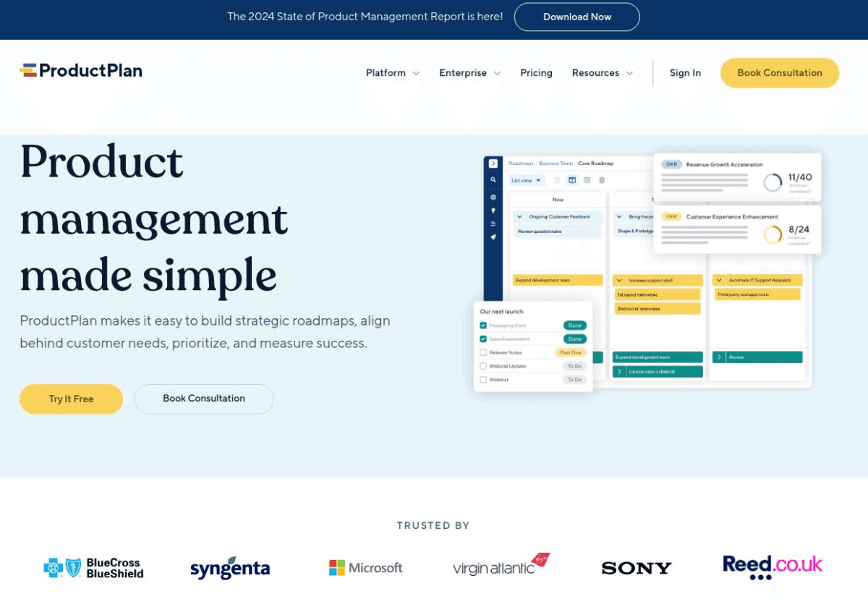Open the List view dropdown
Viewport: 868px width, 599px height.
527,180
